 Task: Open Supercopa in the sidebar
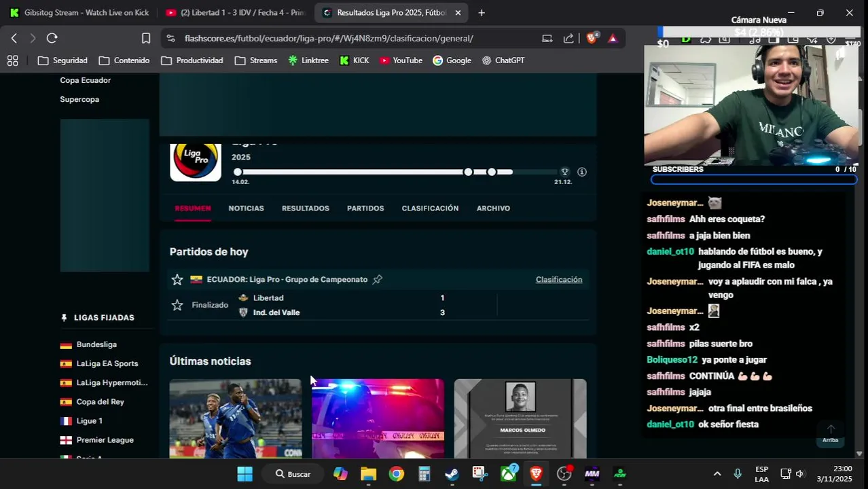coord(79,99)
